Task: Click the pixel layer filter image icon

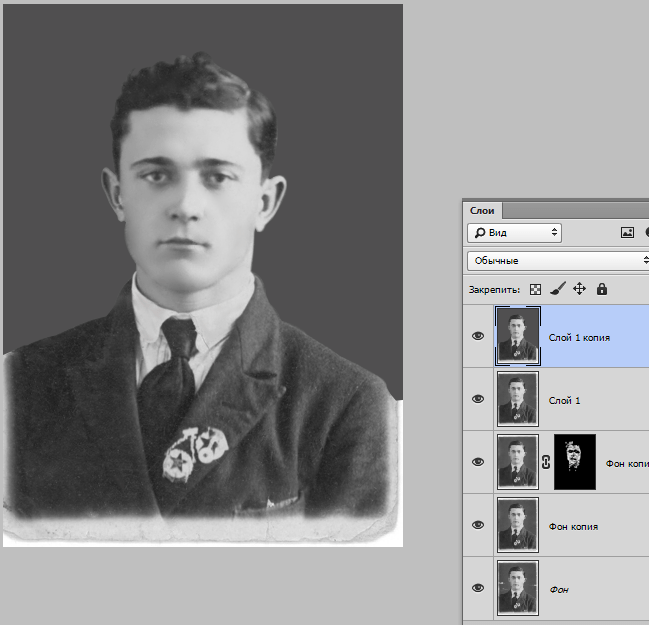Action: click(627, 232)
